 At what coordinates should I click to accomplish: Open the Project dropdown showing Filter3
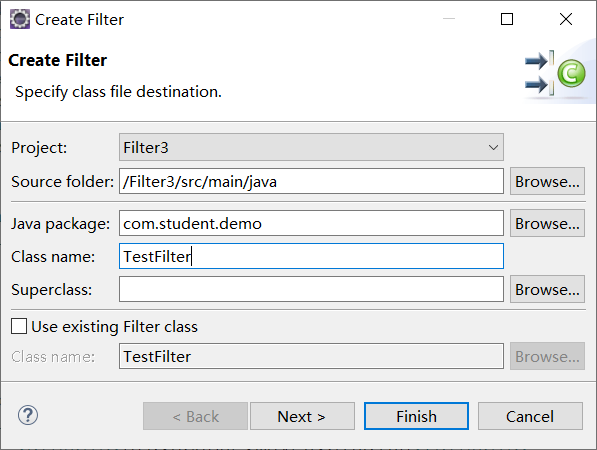click(x=311, y=147)
